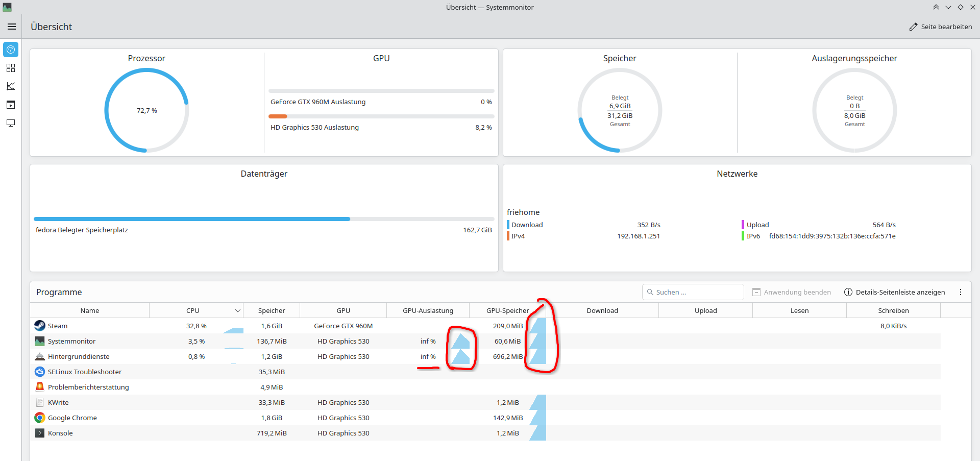
Task: Open the Verlauf chart icon in sidebar
Action: coord(11,86)
